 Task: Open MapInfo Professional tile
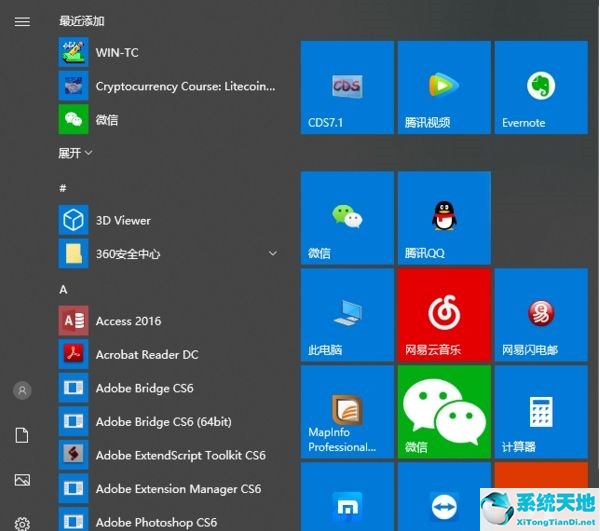pos(347,412)
